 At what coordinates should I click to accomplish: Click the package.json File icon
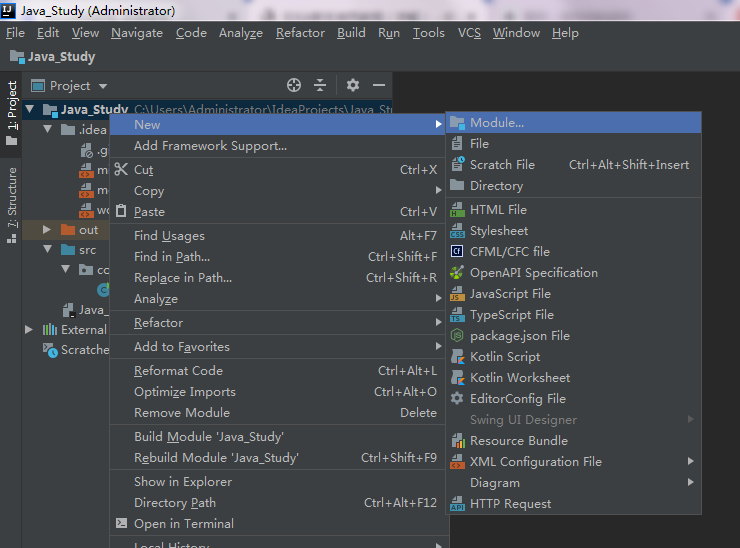point(457,336)
